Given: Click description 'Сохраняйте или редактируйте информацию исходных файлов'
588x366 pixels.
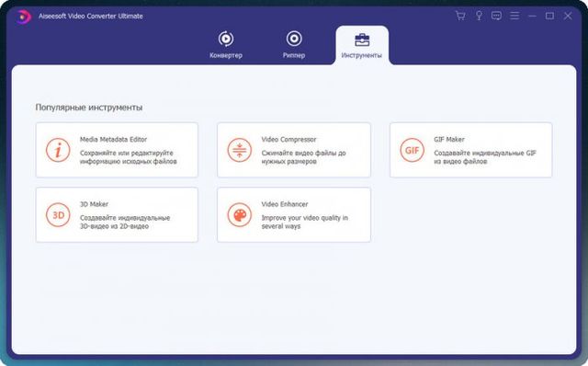Looking at the screenshot, I should pyautogui.click(x=128, y=157).
